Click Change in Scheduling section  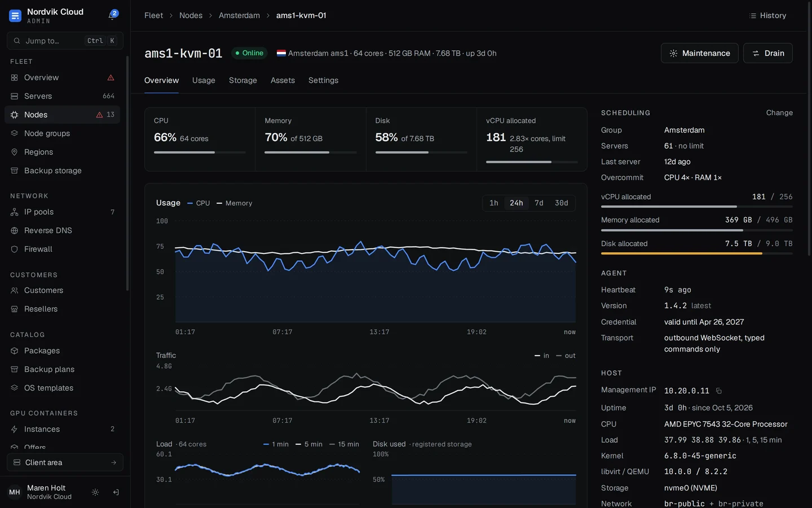click(x=779, y=113)
